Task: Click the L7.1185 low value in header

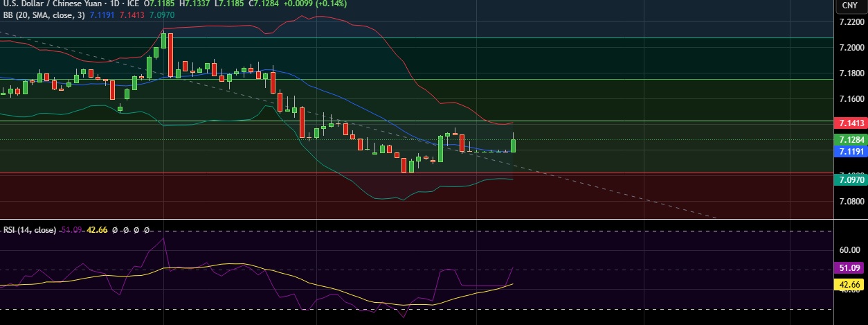Action: [x=229, y=3]
